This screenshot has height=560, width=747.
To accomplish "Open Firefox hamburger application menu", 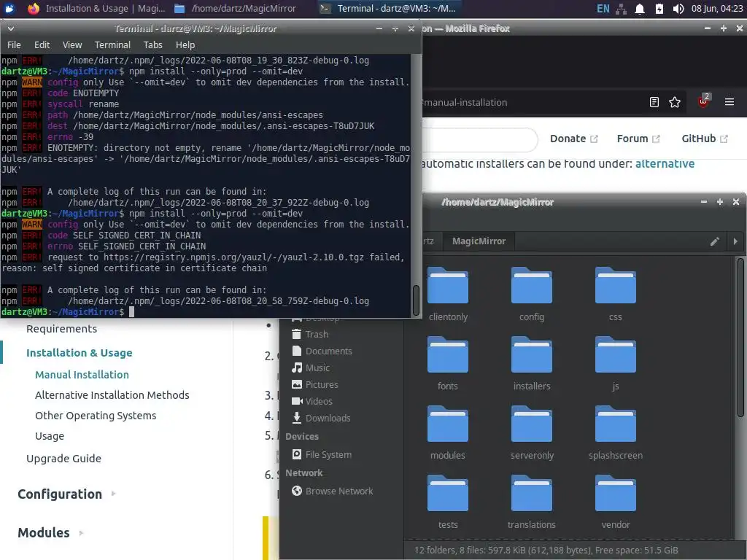I will click(729, 102).
